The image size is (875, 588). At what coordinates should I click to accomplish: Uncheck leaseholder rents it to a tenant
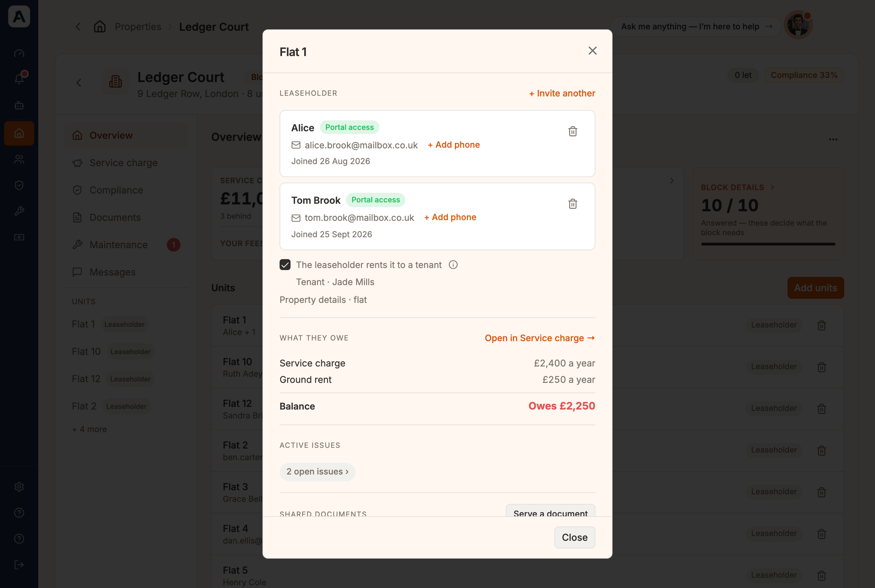(285, 265)
